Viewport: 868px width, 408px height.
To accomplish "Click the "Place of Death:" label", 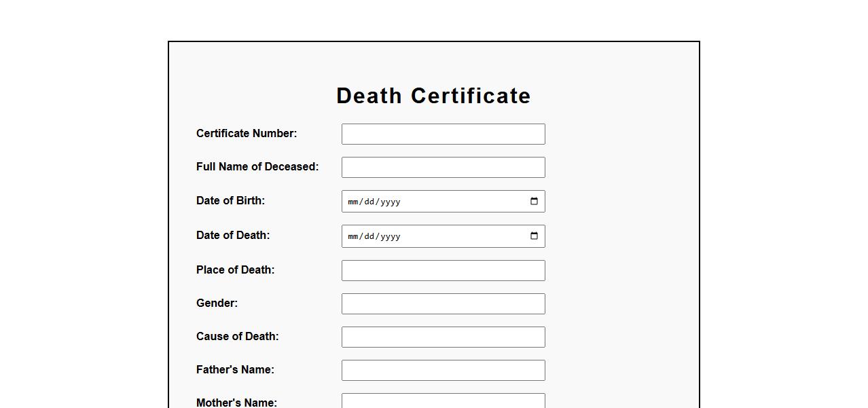I will 235,270.
